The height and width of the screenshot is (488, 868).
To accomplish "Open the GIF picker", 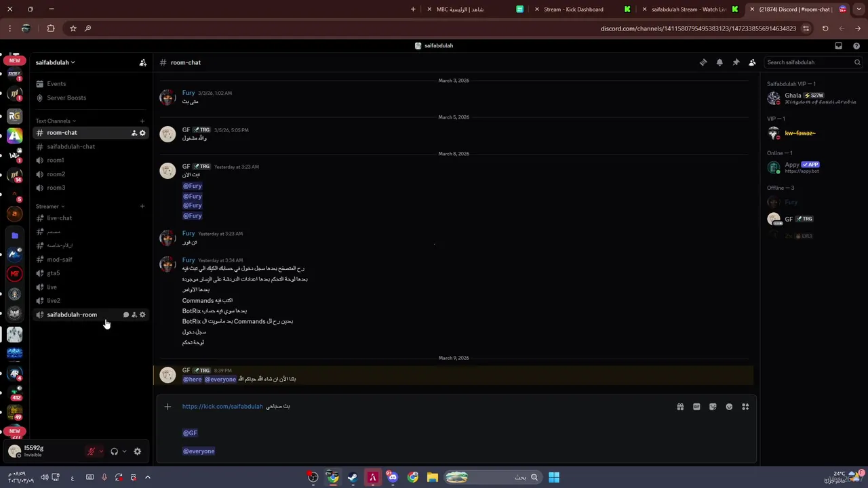I will [696, 407].
